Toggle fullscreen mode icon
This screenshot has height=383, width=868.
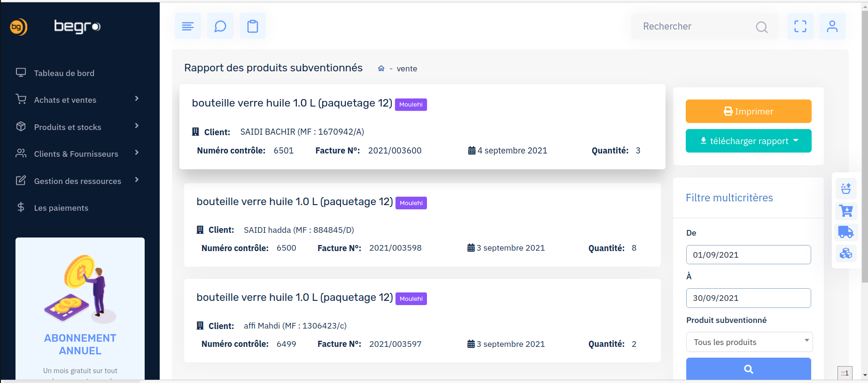(x=800, y=26)
